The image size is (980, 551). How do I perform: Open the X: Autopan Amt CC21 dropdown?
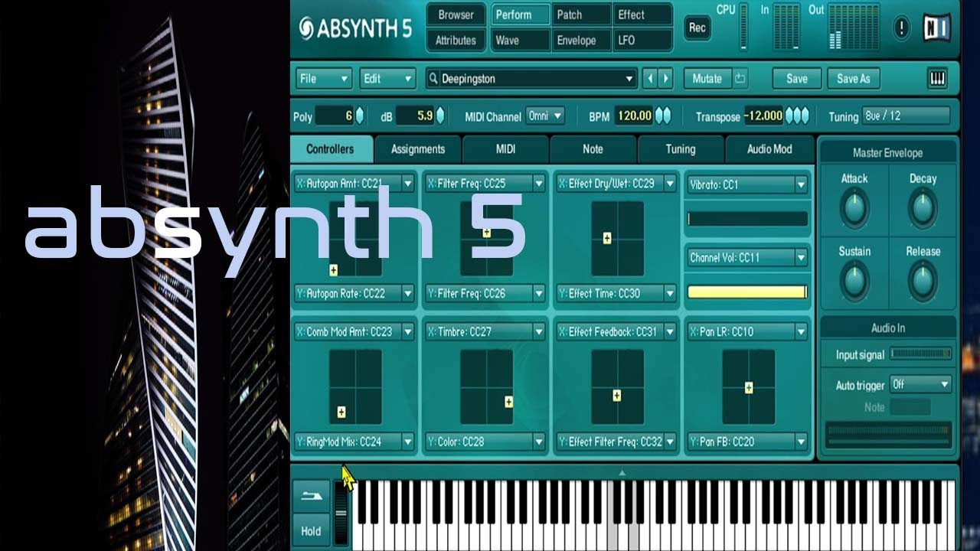point(355,184)
